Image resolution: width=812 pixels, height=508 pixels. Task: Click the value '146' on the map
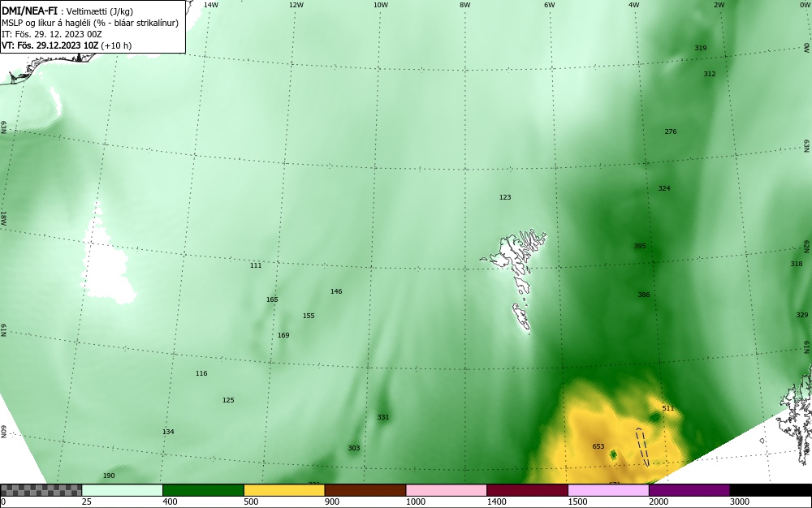tap(336, 291)
